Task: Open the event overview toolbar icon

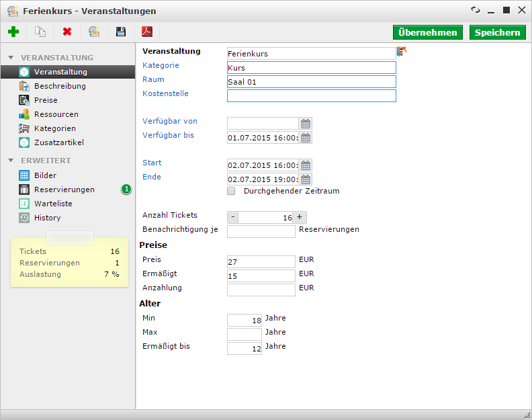Action: [x=94, y=32]
